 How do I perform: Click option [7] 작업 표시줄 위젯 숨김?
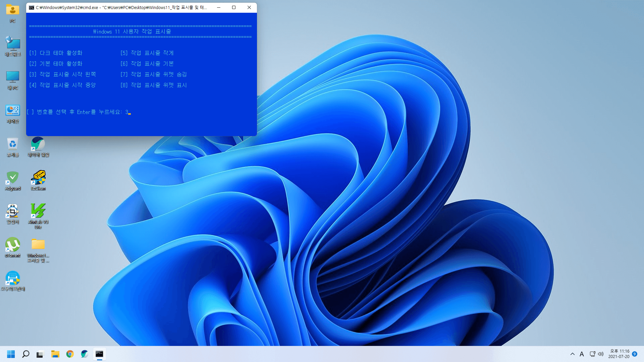154,74
